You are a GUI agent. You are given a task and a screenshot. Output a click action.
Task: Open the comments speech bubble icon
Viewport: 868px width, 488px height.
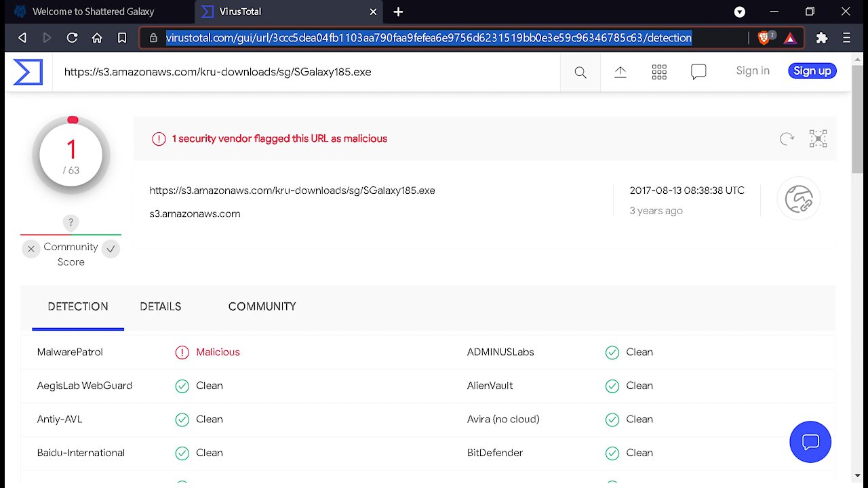698,72
